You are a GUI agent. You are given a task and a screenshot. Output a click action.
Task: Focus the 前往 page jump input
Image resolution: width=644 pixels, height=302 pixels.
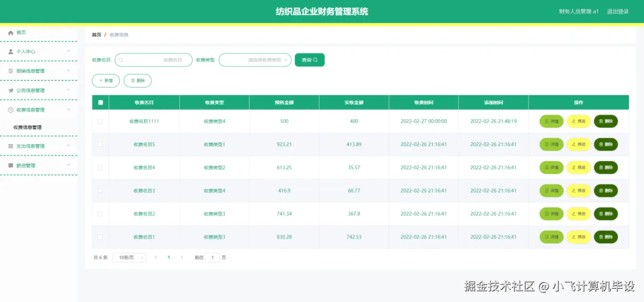pos(212,258)
